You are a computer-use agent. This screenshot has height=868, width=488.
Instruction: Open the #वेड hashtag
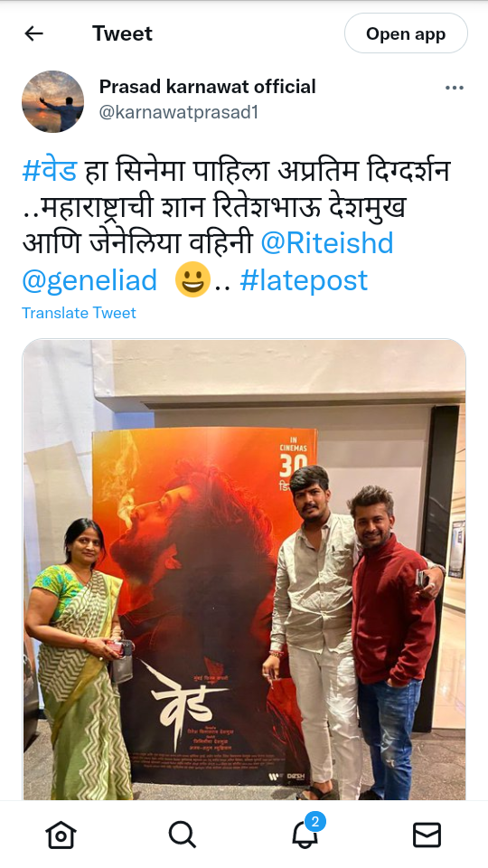(49, 171)
